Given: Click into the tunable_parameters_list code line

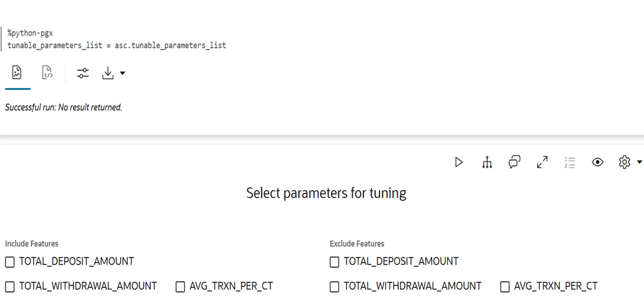Looking at the screenshot, I should click(117, 46).
